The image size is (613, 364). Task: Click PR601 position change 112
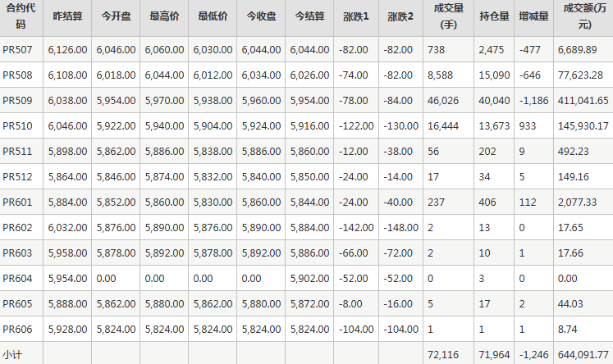(x=528, y=202)
